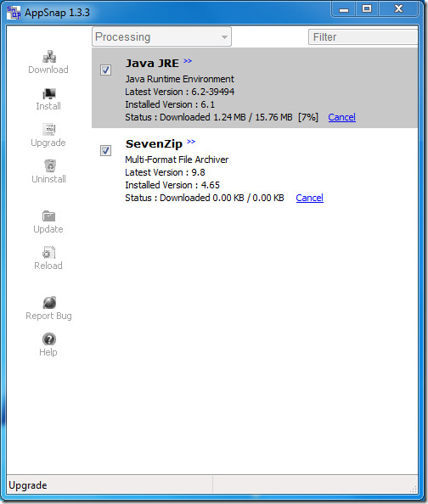Click the Download icon in sidebar
The width and height of the screenshot is (428, 504).
[49, 57]
